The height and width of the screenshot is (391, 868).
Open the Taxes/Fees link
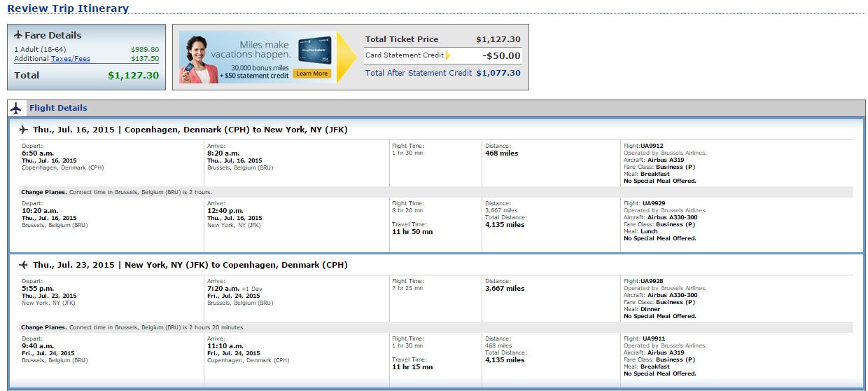pos(71,59)
